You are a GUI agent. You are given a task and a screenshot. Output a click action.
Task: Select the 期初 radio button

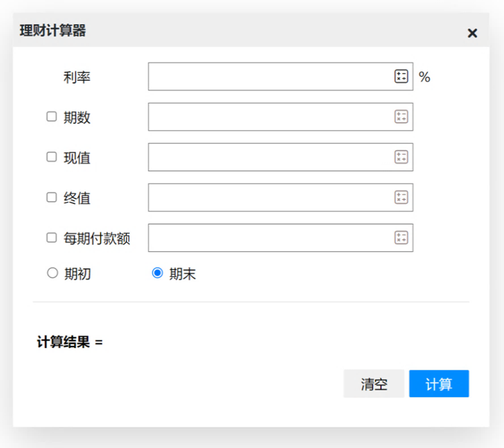[52, 273]
